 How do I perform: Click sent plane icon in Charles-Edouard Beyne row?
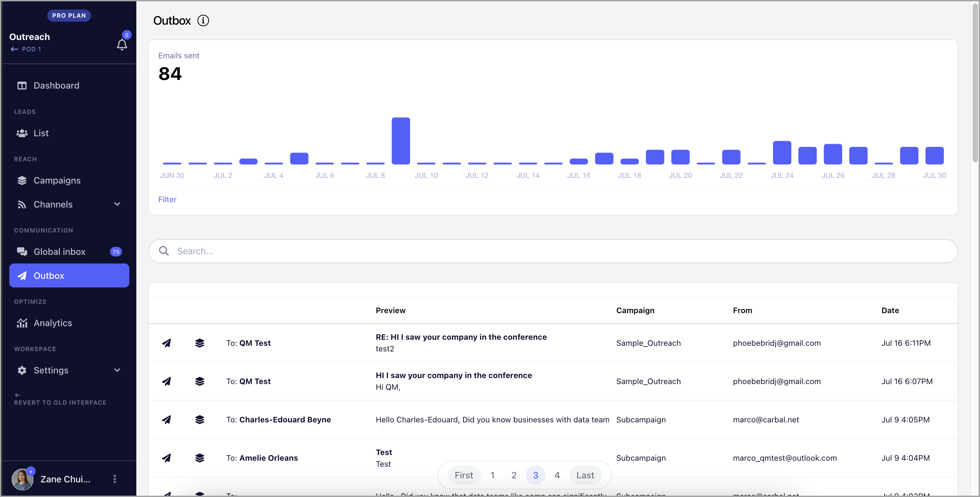click(x=167, y=420)
